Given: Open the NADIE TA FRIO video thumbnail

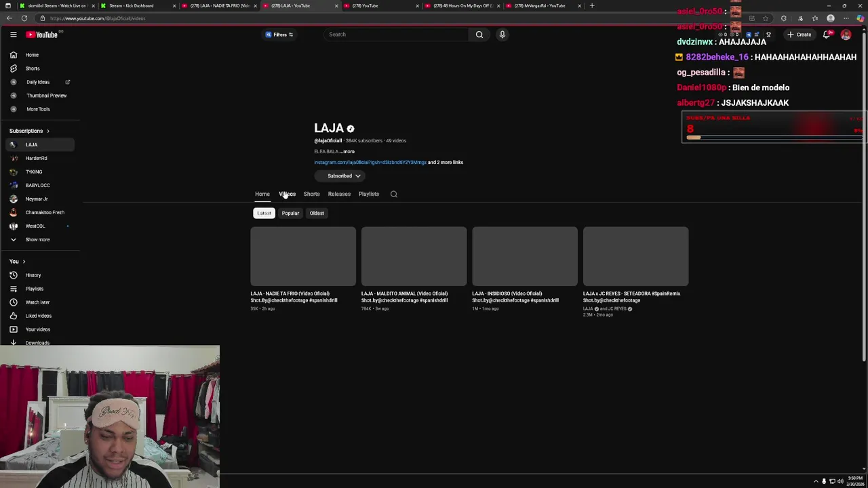Looking at the screenshot, I should 303,256.
